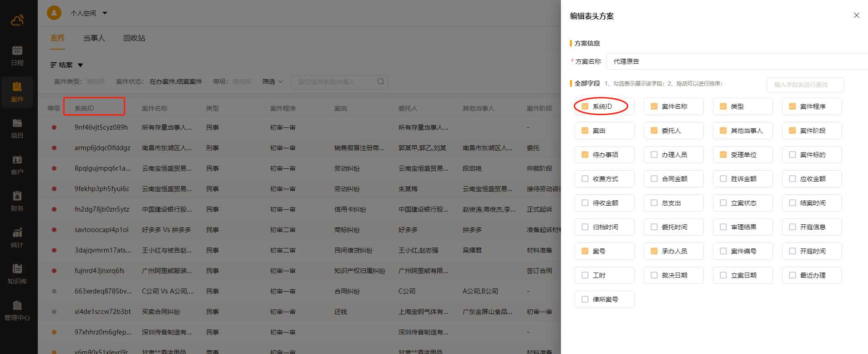868x354 pixels.
Task: Open 知识库 knowledge base icon
Action: (x=17, y=274)
